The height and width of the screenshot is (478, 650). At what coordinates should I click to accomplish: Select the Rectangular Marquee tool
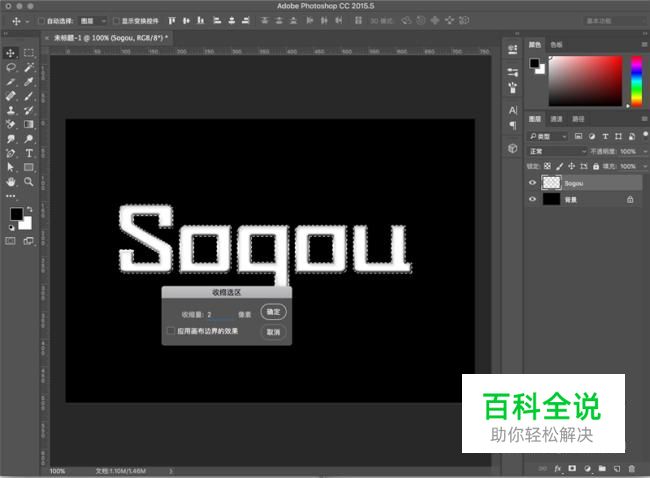click(x=29, y=53)
